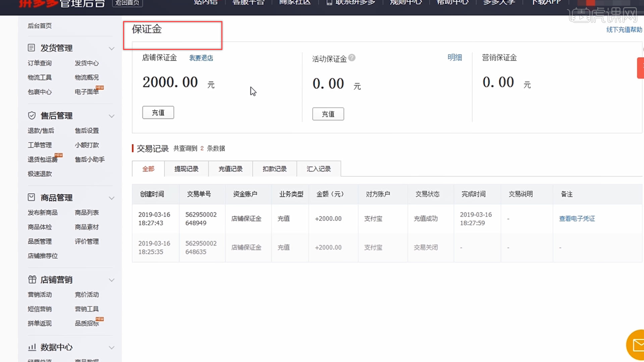Select the 全部 records tab

point(148,169)
